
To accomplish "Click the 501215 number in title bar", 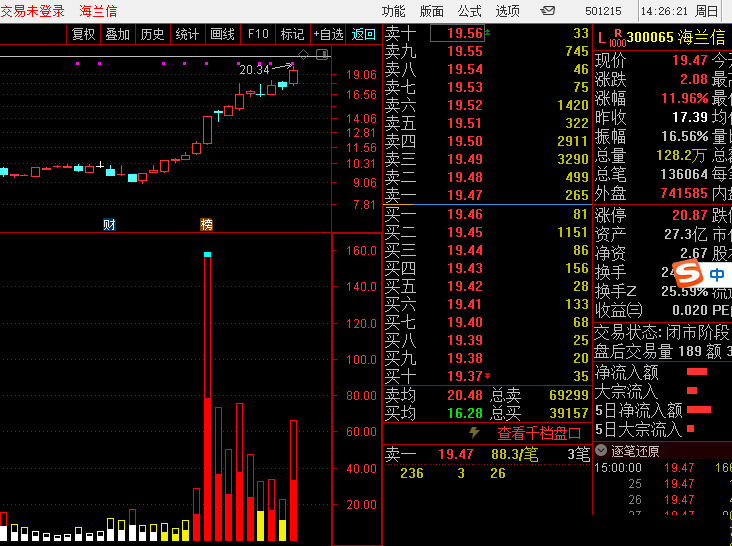I will coord(603,11).
